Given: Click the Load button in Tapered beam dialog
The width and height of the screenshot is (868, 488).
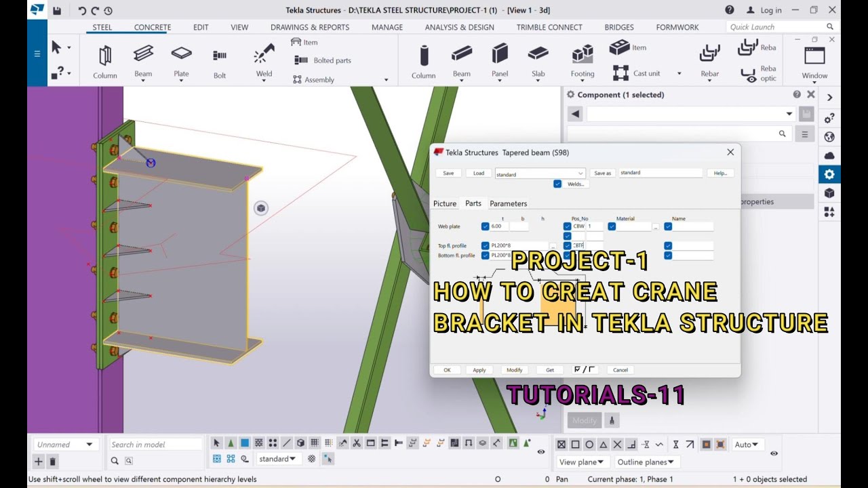Looking at the screenshot, I should point(479,173).
